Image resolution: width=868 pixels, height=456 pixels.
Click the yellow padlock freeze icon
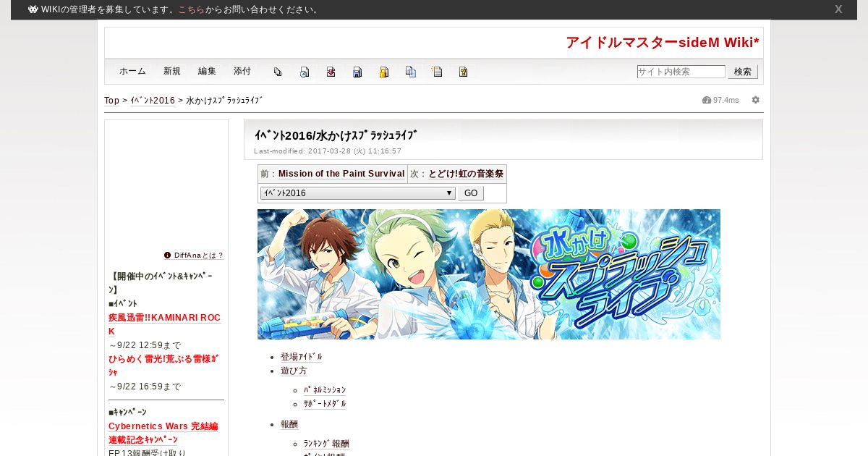pos(384,72)
